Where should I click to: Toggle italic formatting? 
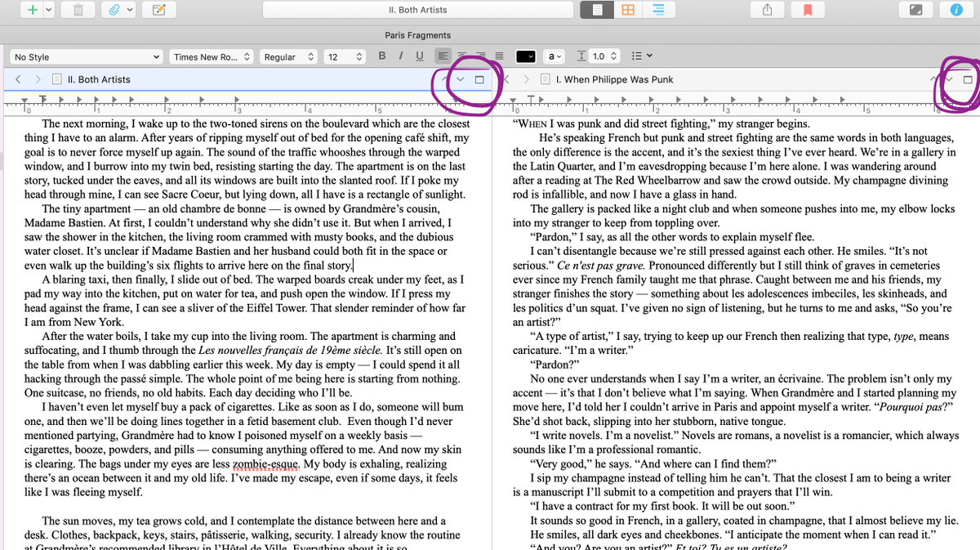click(399, 56)
